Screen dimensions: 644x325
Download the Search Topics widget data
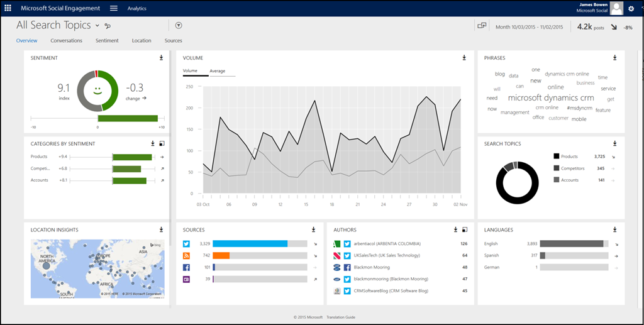615,143
